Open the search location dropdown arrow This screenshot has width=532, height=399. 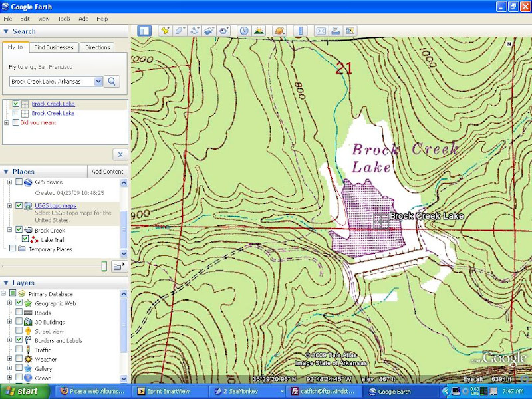pos(98,81)
